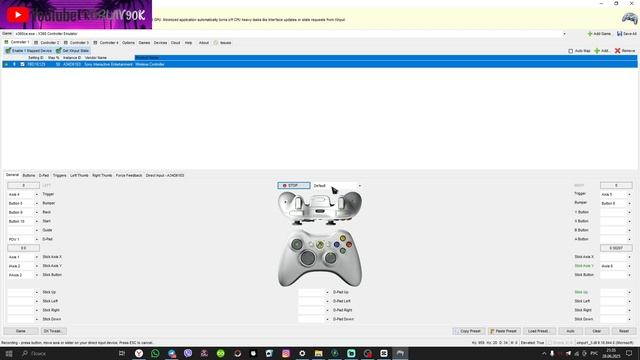Open the notification center icon
The height and width of the screenshot is (360, 640).
point(629,353)
